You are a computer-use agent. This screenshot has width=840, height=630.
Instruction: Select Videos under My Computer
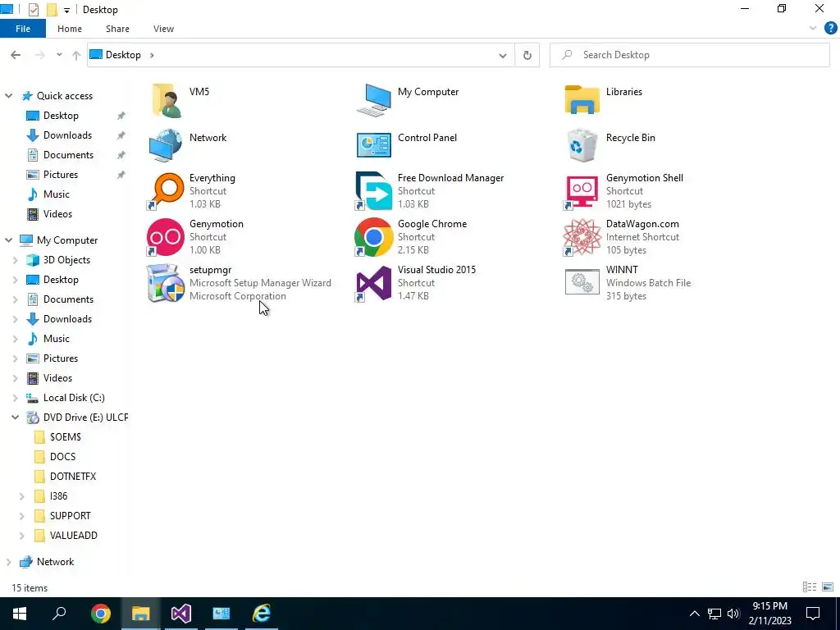point(58,378)
